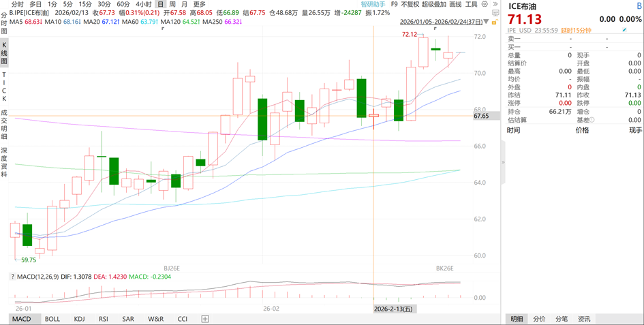The height and width of the screenshot is (325, 644).
Task: Click the 2026-2-13(五) crosshair date marker
Action: tap(395, 309)
